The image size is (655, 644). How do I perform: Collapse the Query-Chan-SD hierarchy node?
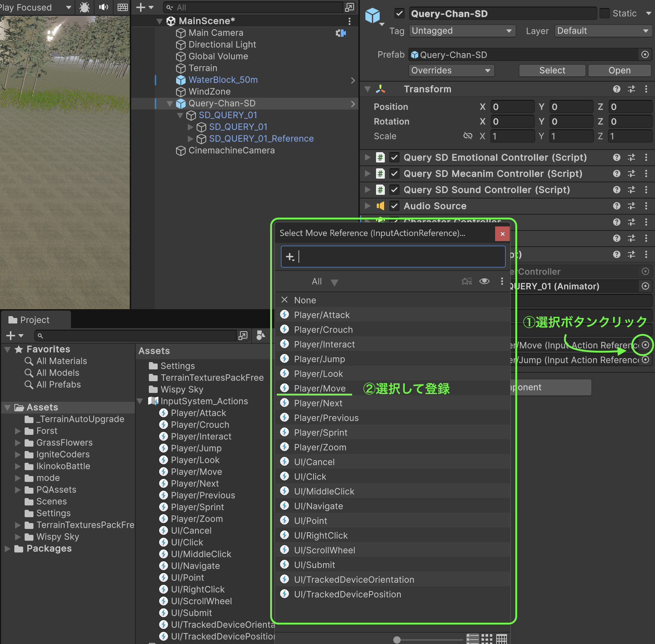(x=169, y=104)
